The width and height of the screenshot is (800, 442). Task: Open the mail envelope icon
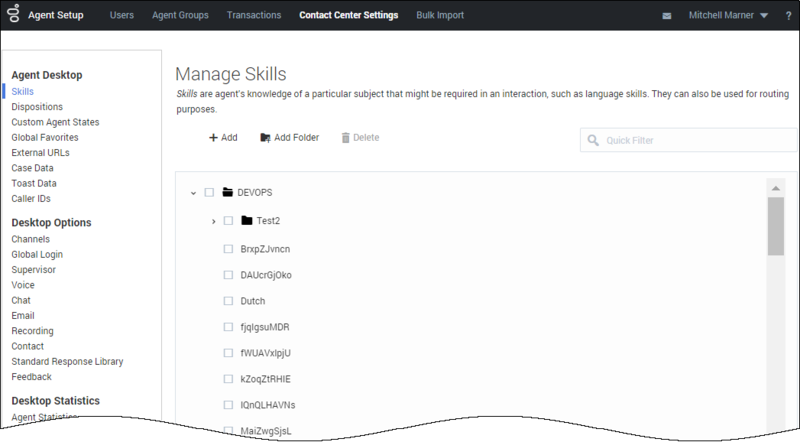pyautogui.click(x=667, y=16)
